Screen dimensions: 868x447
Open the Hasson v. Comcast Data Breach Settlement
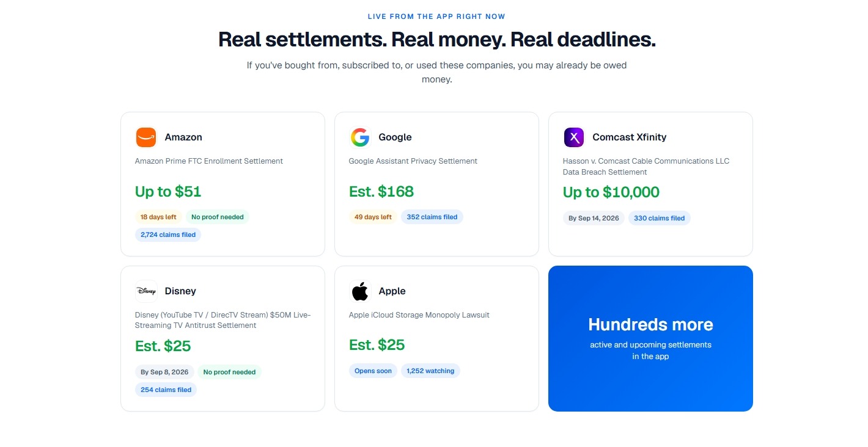(x=646, y=167)
